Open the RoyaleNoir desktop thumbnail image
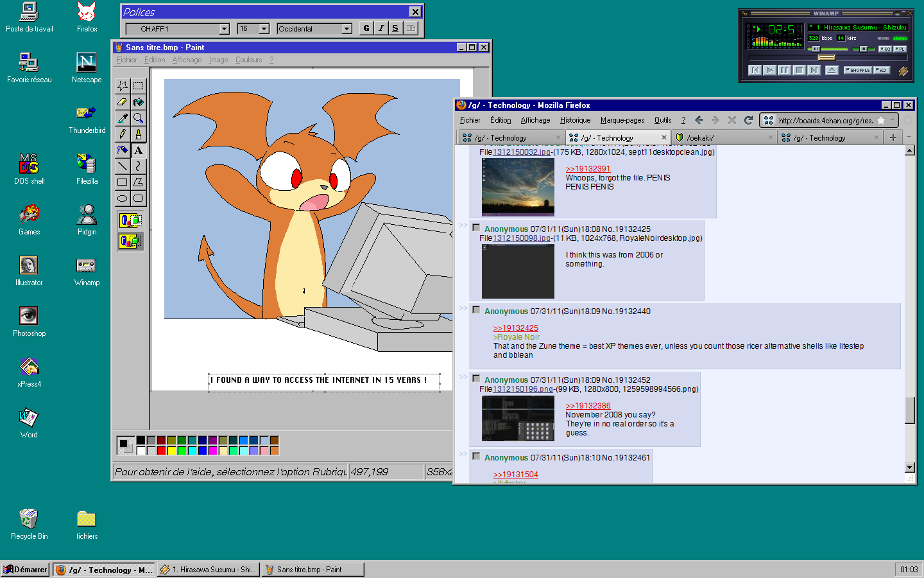Viewport: 924px width, 578px height. tap(518, 271)
